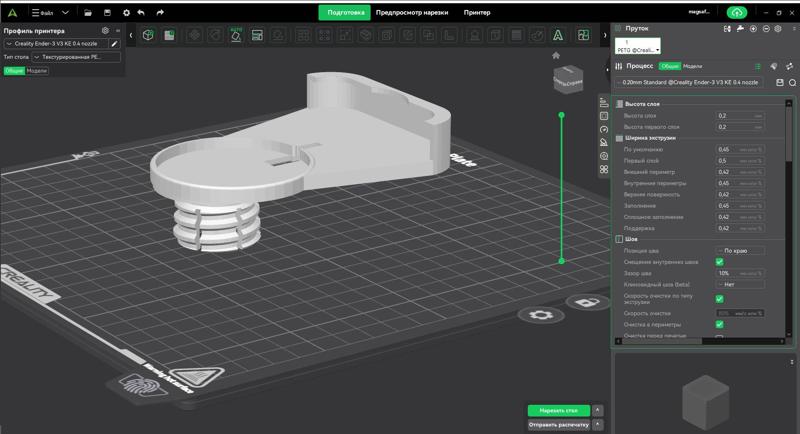
Task: Open the plate settings gear in viewport
Action: click(x=541, y=315)
